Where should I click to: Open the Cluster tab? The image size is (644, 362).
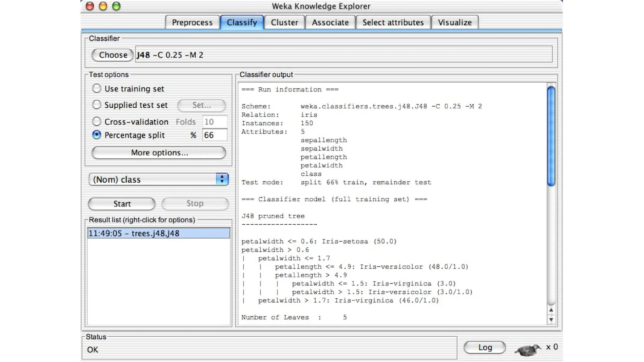click(284, 22)
